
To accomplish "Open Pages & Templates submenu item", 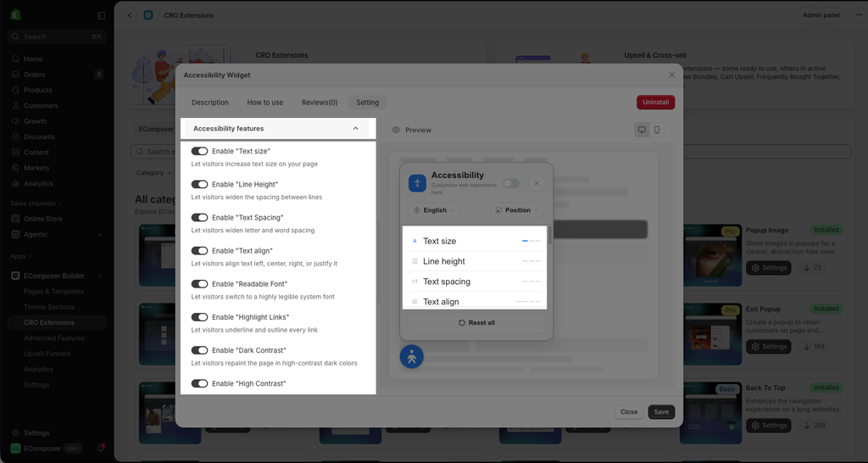I will pyautogui.click(x=53, y=292).
